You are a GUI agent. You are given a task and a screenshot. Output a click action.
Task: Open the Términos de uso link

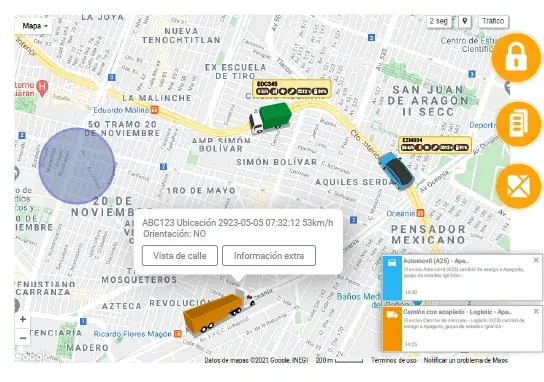(x=393, y=360)
